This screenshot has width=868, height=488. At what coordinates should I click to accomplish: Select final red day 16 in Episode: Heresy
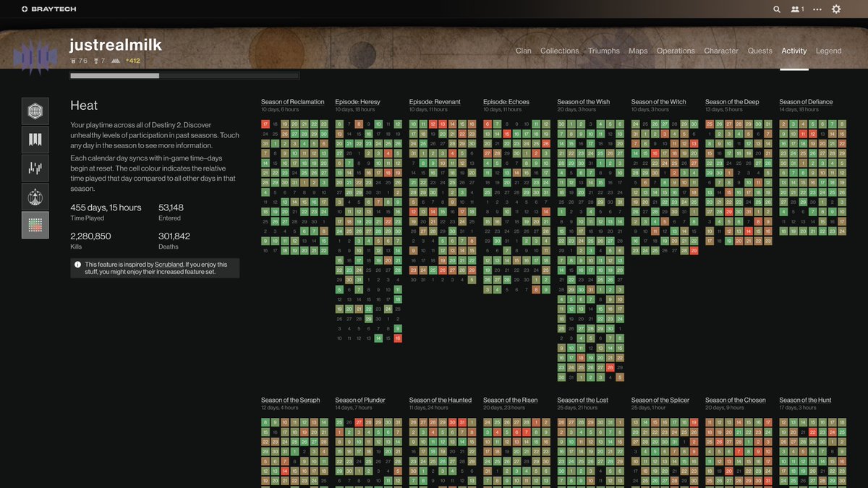pos(398,338)
